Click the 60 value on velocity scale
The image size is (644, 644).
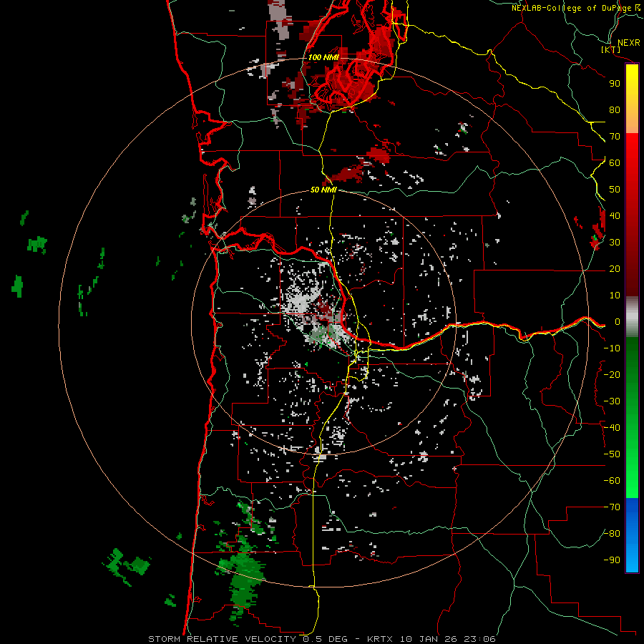[x=615, y=163]
